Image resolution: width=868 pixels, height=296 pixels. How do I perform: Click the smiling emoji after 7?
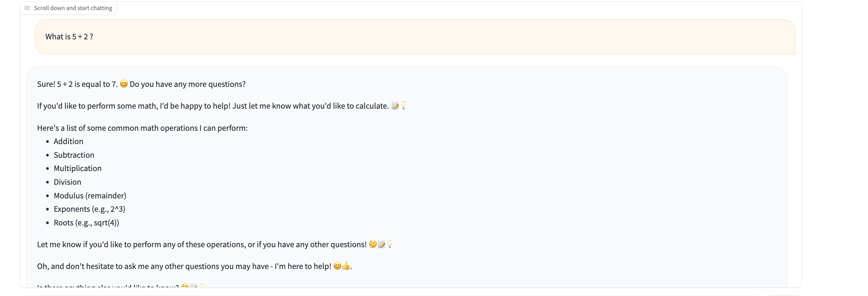click(124, 84)
